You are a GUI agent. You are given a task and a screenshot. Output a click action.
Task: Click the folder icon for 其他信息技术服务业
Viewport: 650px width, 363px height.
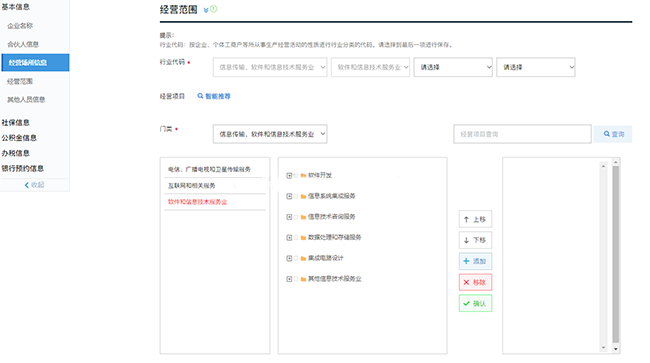303,279
